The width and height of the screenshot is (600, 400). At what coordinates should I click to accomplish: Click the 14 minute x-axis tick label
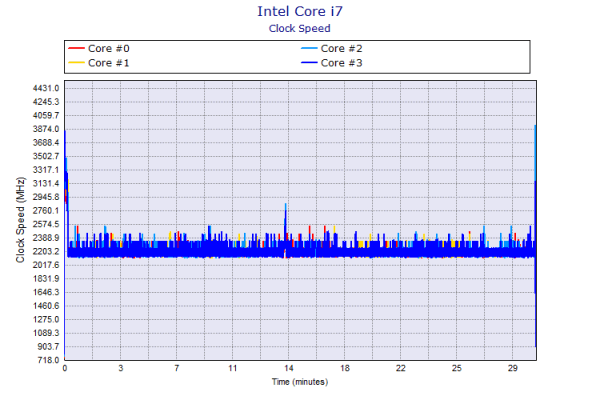pyautogui.click(x=289, y=368)
